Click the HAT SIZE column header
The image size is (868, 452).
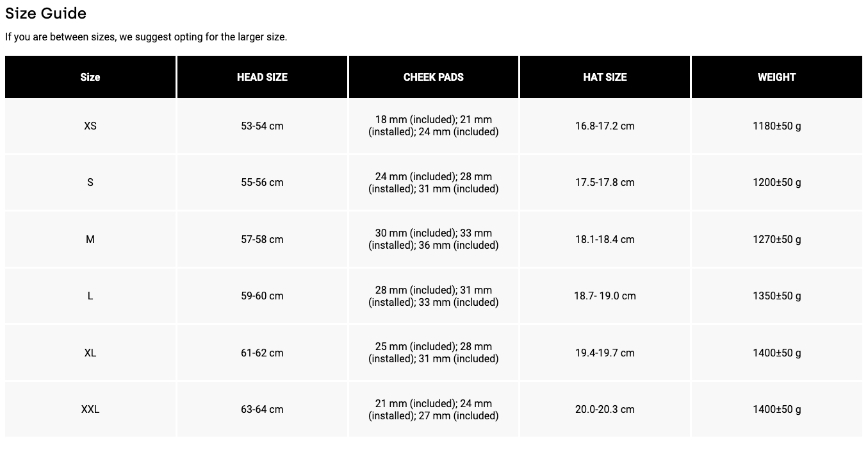coord(605,77)
